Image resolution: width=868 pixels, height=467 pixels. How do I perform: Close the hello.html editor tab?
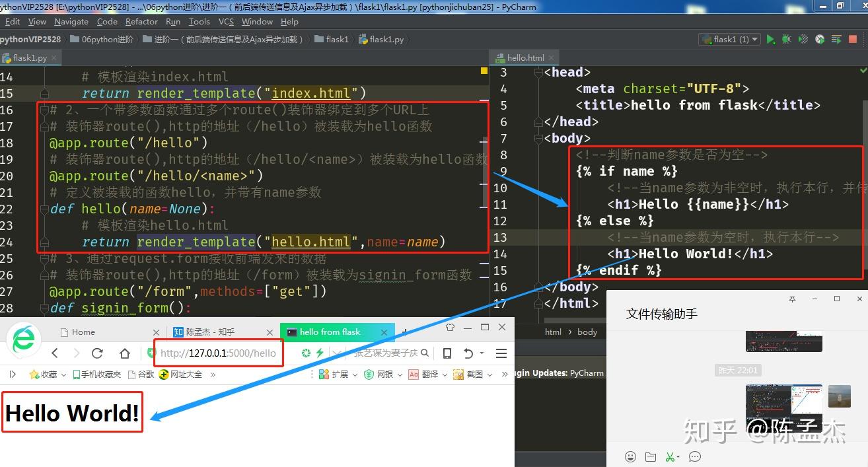point(552,58)
